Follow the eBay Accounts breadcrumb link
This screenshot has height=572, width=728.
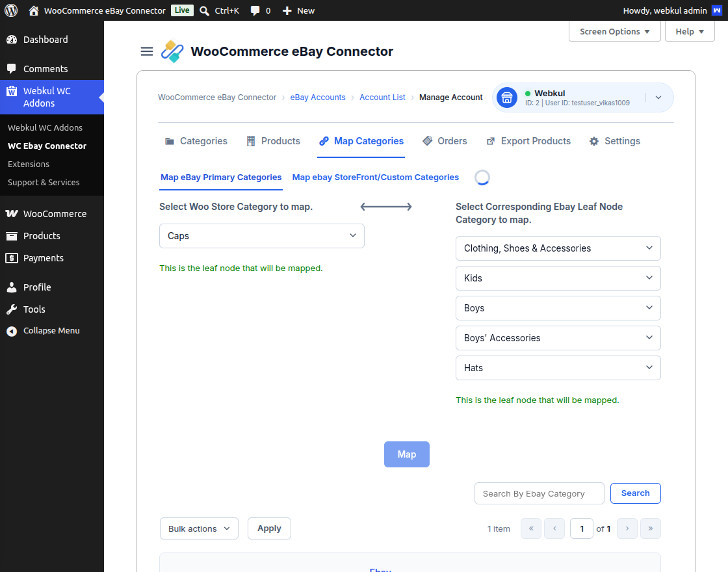318,97
